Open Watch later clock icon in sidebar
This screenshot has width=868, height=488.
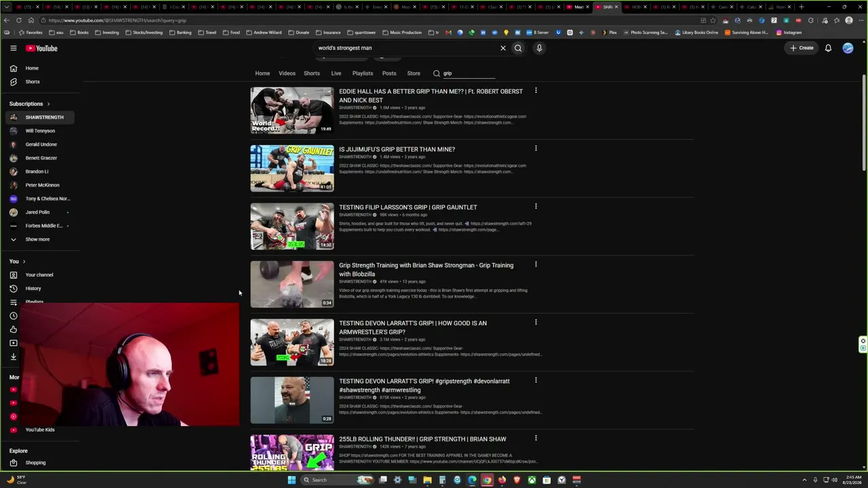13,316
